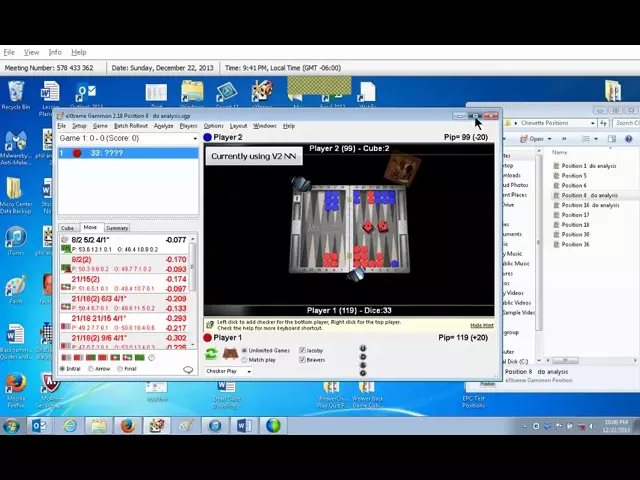Select the Match play radio button

tap(244, 360)
